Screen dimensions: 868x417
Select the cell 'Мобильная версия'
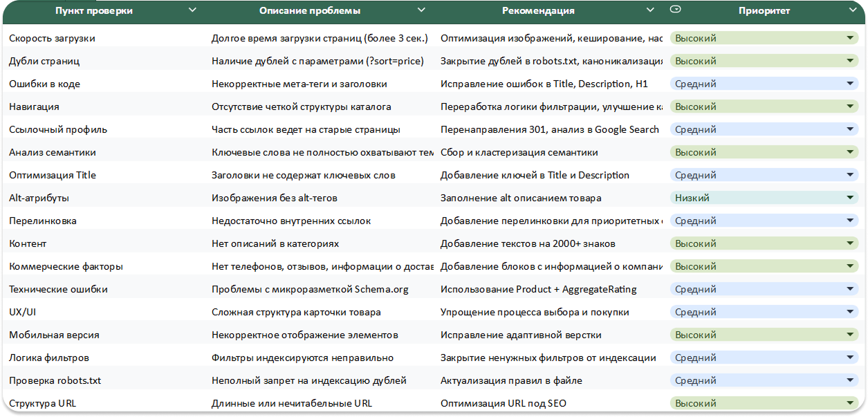click(x=54, y=335)
